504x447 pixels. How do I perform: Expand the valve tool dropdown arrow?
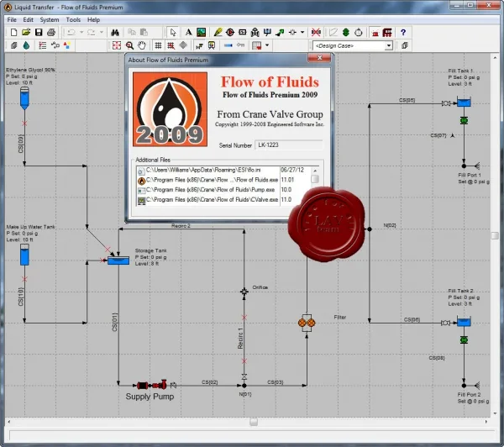[x=302, y=32]
